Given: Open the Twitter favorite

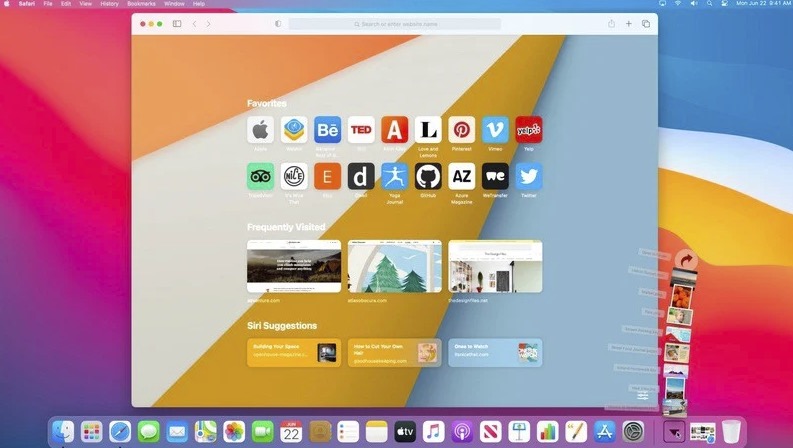Looking at the screenshot, I should 529,176.
